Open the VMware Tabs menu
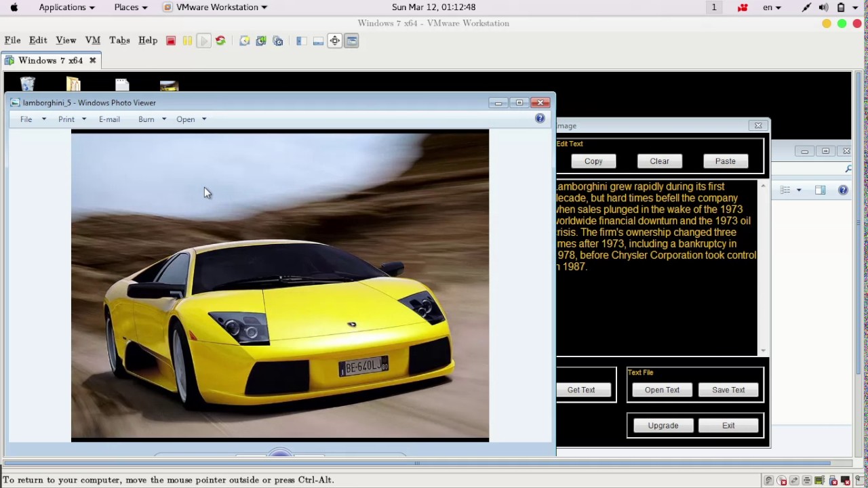Viewport: 868px width, 488px height. pyautogui.click(x=119, y=41)
